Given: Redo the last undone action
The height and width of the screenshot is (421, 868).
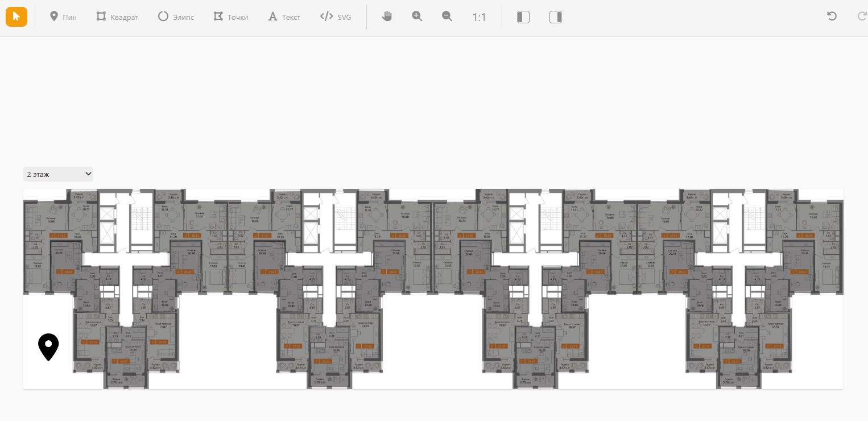Looking at the screenshot, I should click(861, 16).
